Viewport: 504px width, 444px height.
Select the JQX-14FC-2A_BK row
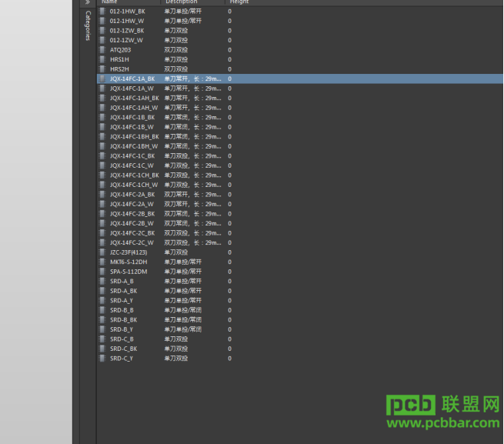pos(300,195)
